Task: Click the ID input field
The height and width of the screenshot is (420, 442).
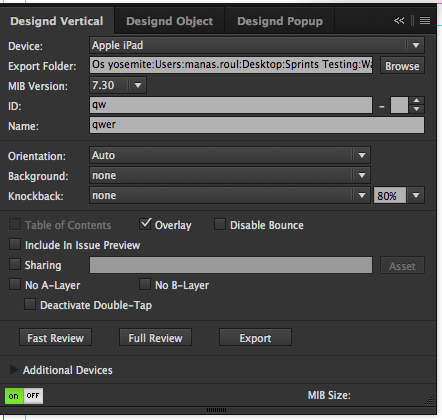Action: (231, 105)
